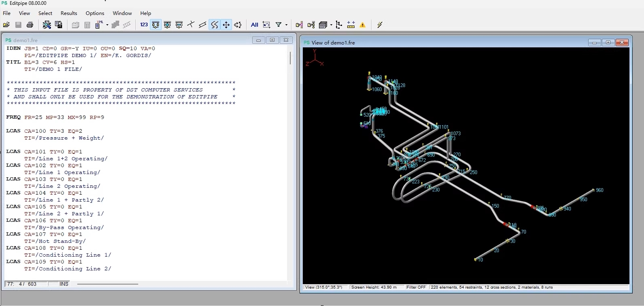
Task: Click the INS indicator in editor status bar
Action: [x=64, y=284]
